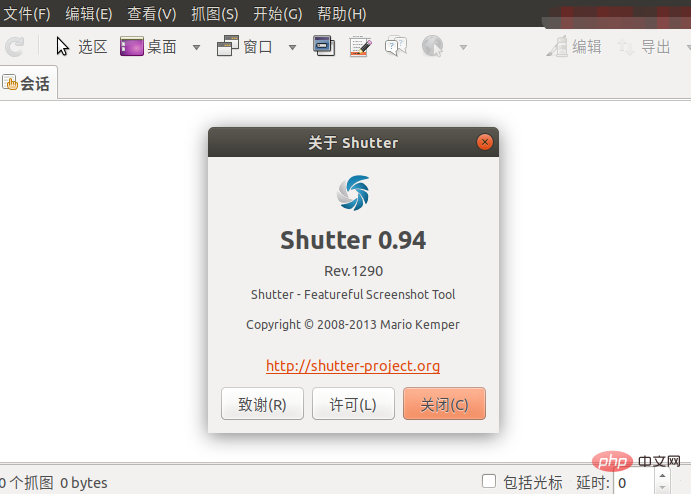The image size is (691, 494).
Task: Click the 编辑 edit toolbar button
Action: [574, 46]
